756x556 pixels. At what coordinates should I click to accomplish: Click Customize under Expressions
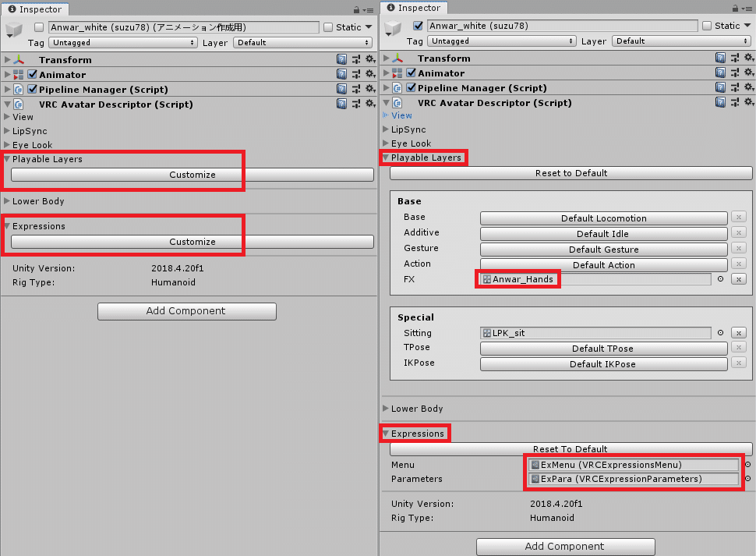pyautogui.click(x=193, y=242)
